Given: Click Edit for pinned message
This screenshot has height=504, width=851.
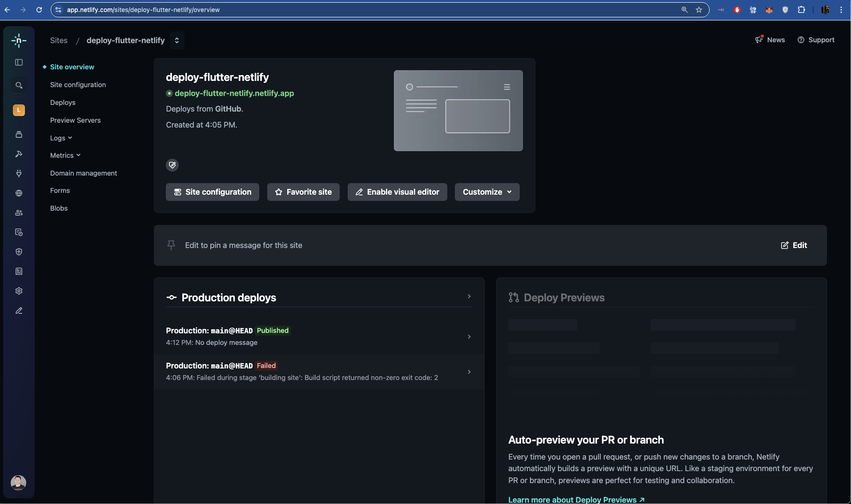Looking at the screenshot, I should click(x=794, y=245).
